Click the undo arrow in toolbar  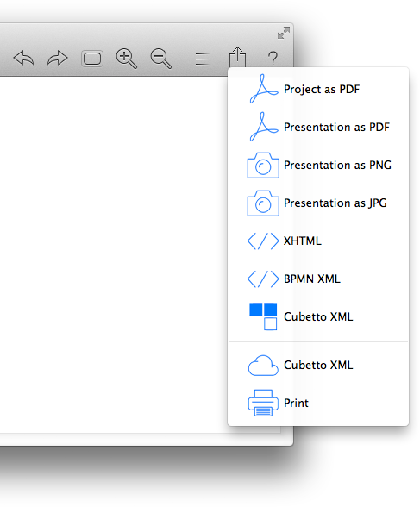(x=24, y=59)
